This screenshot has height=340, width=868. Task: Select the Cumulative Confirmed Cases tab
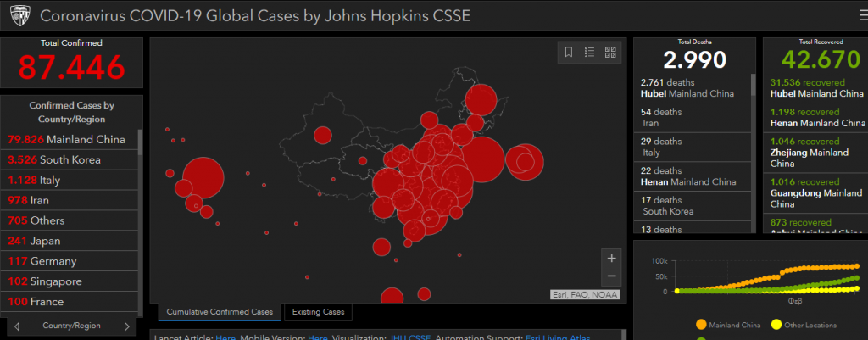(x=220, y=312)
